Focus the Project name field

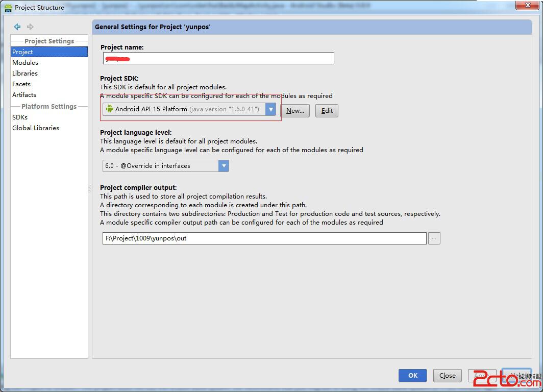(218, 58)
